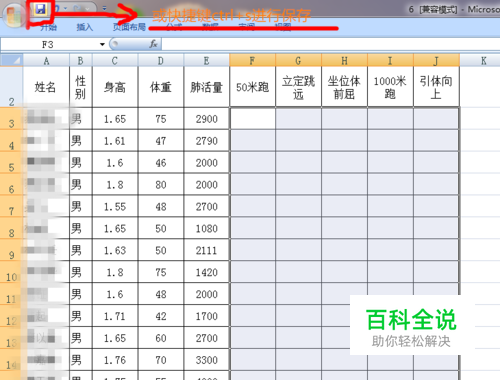Click inside the formula bar input
The height and width of the screenshot is (380, 500).
(x=331, y=44)
